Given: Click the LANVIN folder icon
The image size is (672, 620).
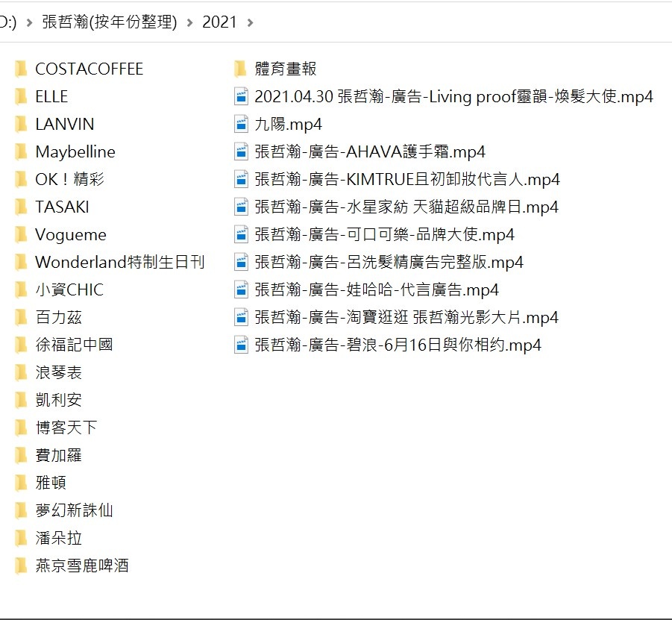Looking at the screenshot, I should (x=21, y=125).
